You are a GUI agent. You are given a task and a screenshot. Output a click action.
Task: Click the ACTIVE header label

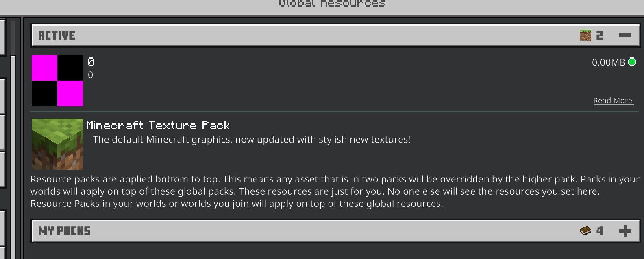click(x=57, y=35)
